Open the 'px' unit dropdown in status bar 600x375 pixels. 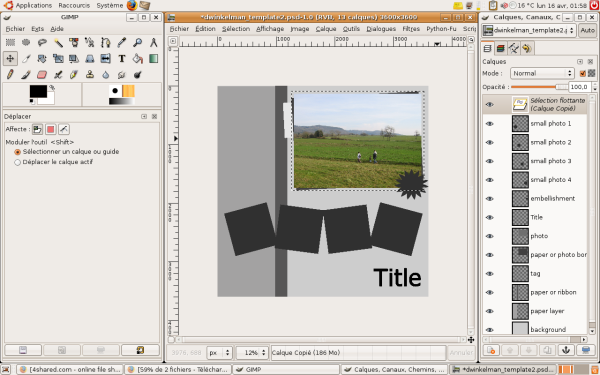pos(219,352)
